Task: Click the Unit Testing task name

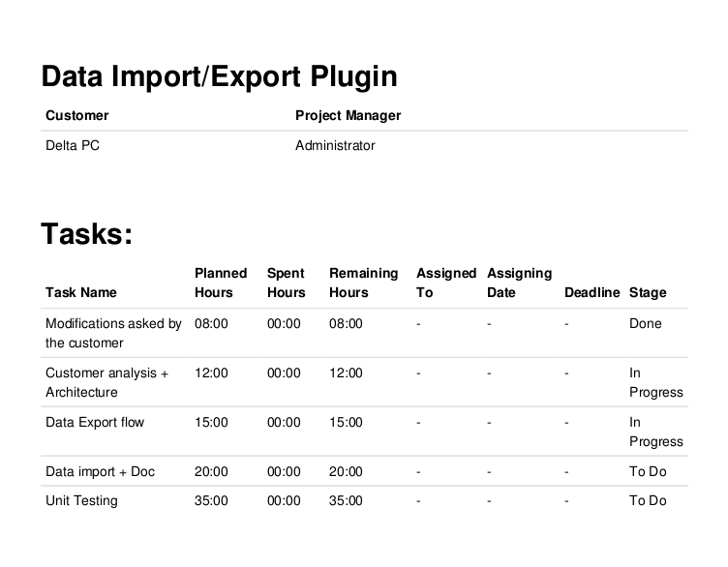Action: click(x=81, y=501)
